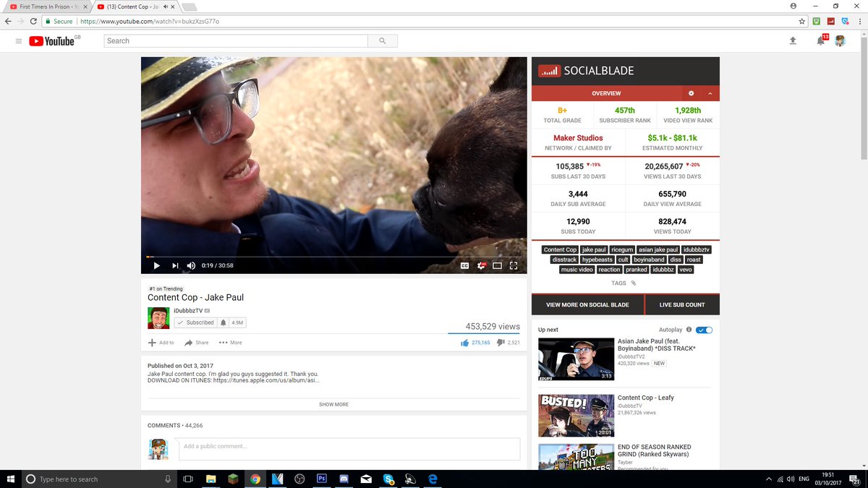Click the 'Content Cop' tag
The image size is (868, 488).
[x=560, y=249]
